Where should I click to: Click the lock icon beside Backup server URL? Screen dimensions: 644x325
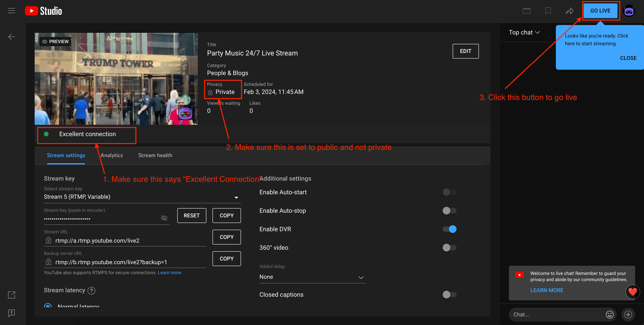pyautogui.click(x=49, y=262)
